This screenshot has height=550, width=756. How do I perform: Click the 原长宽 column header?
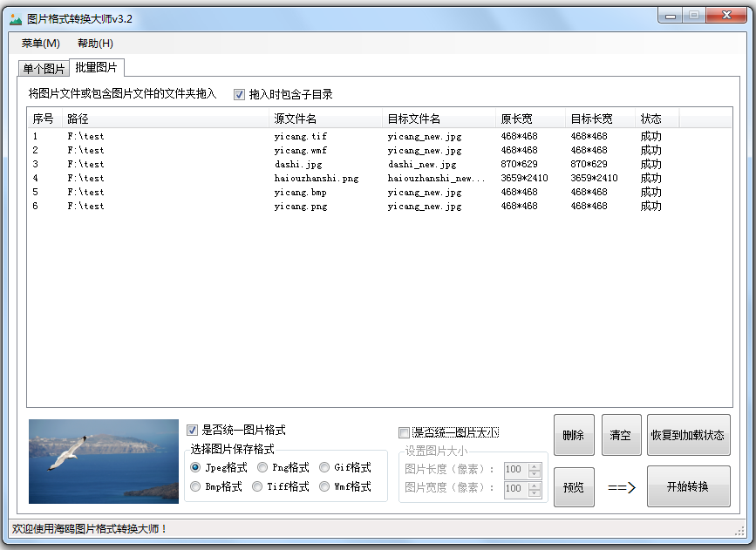click(530, 119)
